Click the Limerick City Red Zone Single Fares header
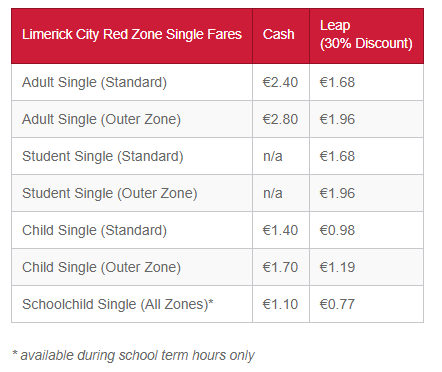This screenshot has height=372, width=442. pos(132,35)
